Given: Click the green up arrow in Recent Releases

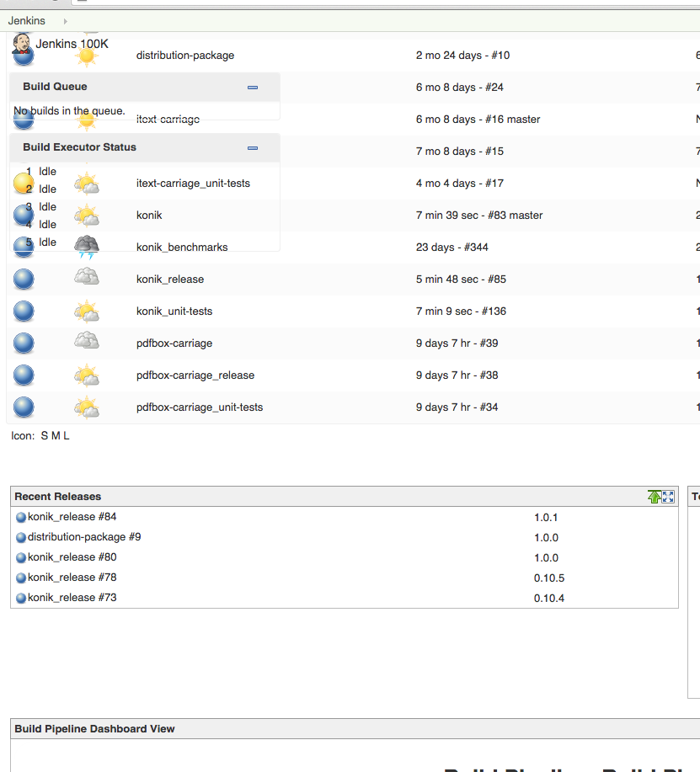Looking at the screenshot, I should 655,497.
